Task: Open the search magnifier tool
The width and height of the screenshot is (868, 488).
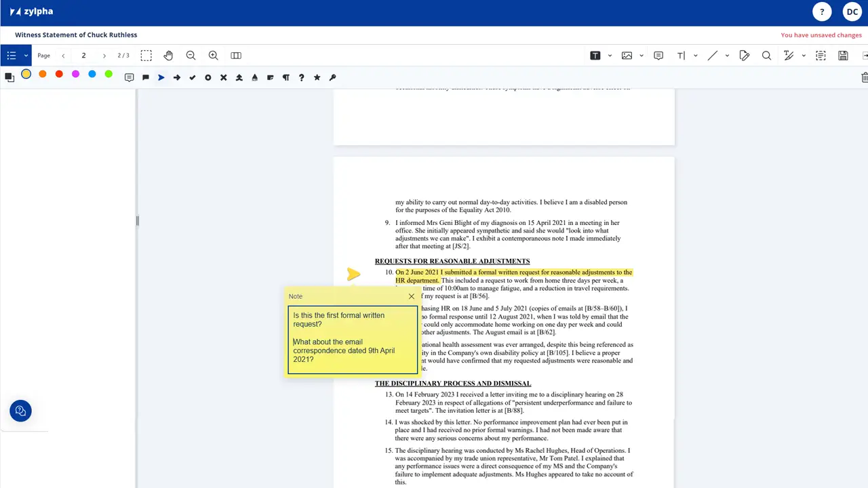Action: 766,56
